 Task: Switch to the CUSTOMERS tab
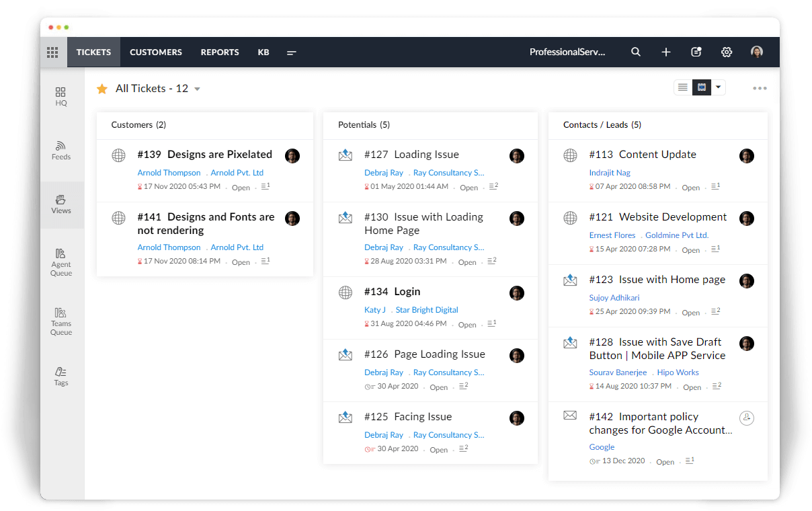pyautogui.click(x=155, y=52)
